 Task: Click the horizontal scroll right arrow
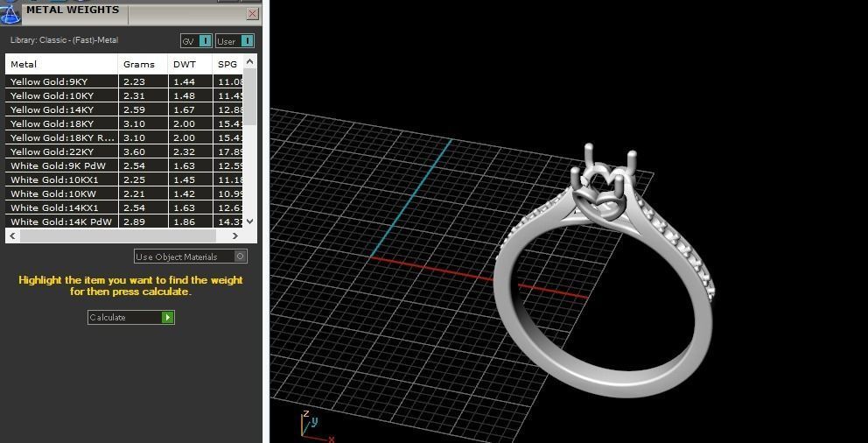coord(235,236)
